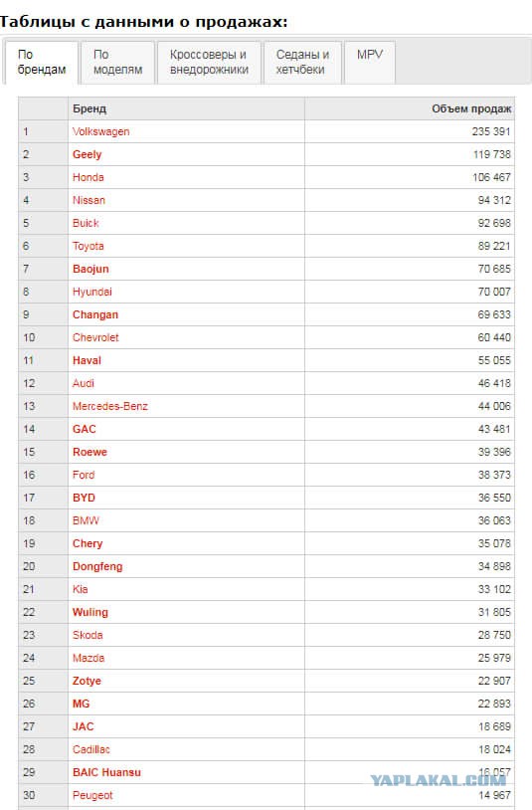Image resolution: width=532 pixels, height=810 pixels.
Task: Open the Кроссоверы и внедорожники tab
Action: click(x=209, y=62)
